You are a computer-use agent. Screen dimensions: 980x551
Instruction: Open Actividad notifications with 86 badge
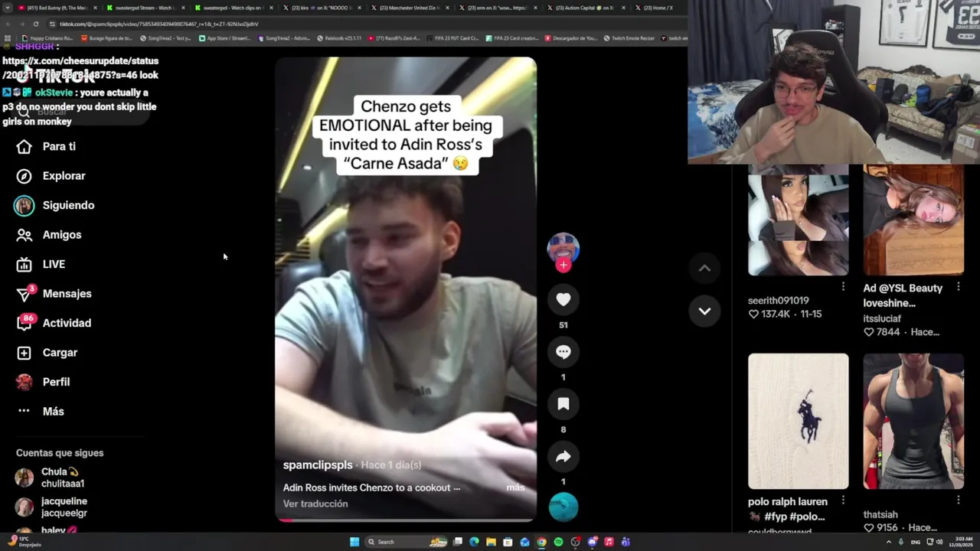point(54,323)
